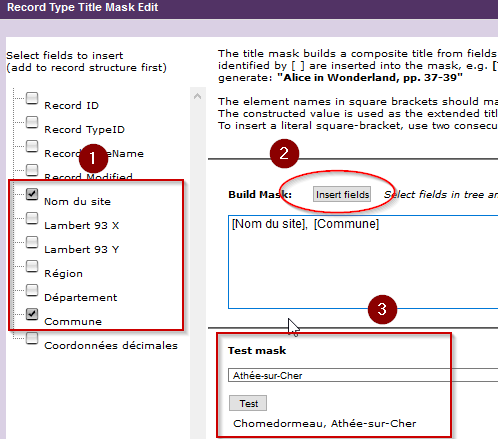Image resolution: width=498 pixels, height=439 pixels.
Task: Uncheck the Nom du site checkbox
Action: tap(32, 194)
